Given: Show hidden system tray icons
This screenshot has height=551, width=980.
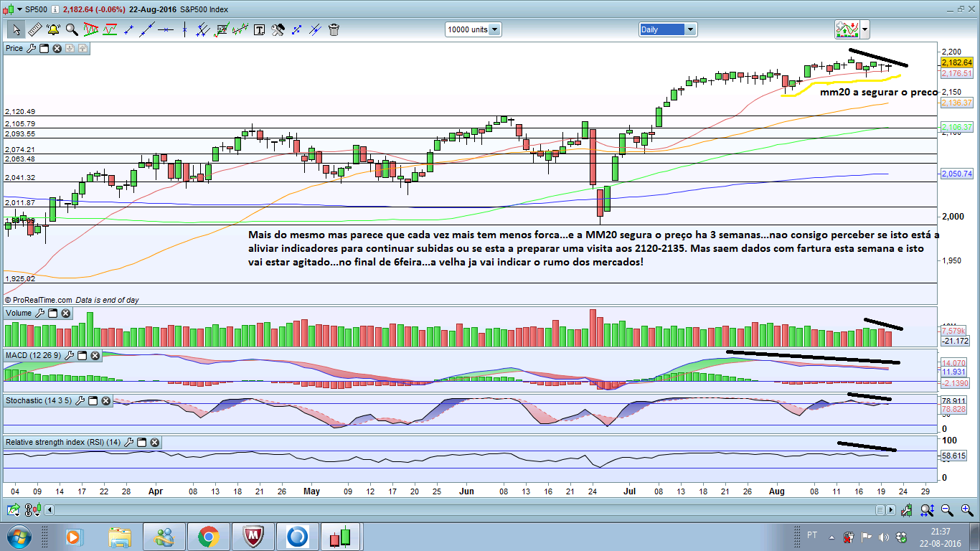Looking at the screenshot, I should tap(831, 537).
